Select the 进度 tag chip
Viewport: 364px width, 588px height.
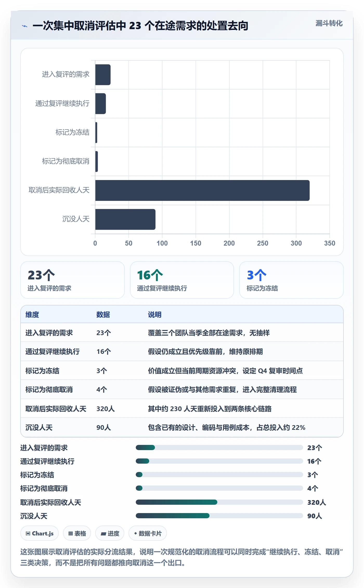110,533
